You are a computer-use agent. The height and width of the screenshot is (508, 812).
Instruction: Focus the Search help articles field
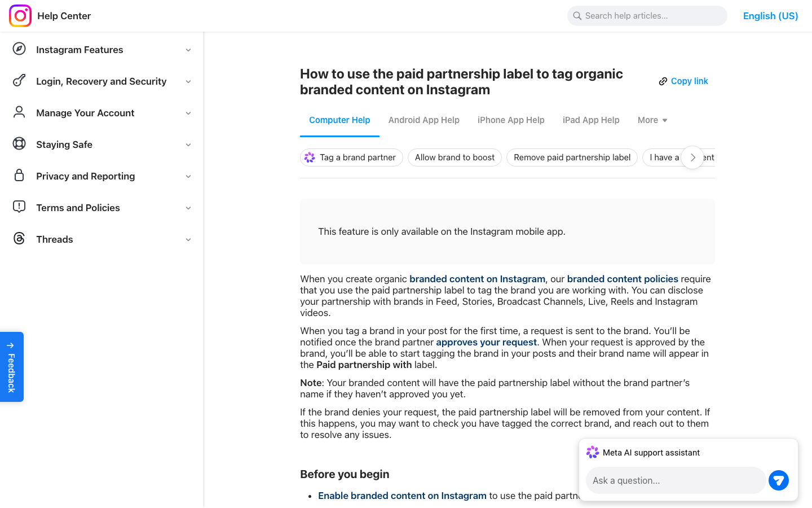[647, 16]
